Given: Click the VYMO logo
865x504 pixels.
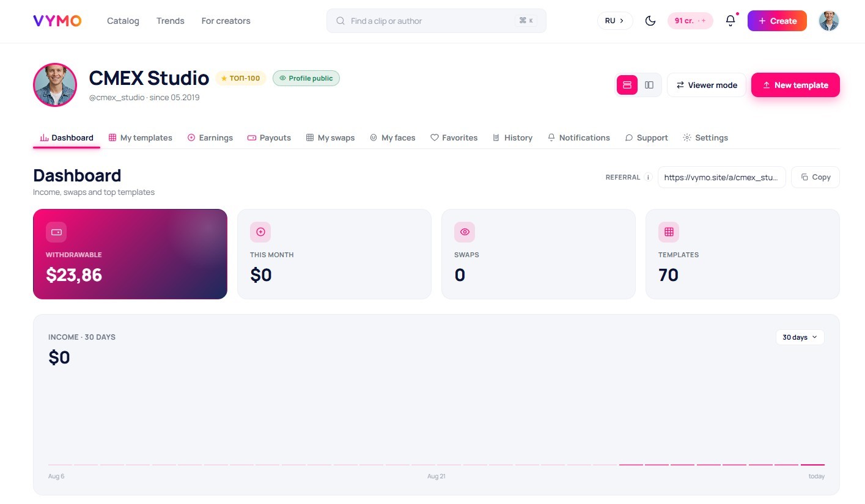Looking at the screenshot, I should (x=57, y=21).
